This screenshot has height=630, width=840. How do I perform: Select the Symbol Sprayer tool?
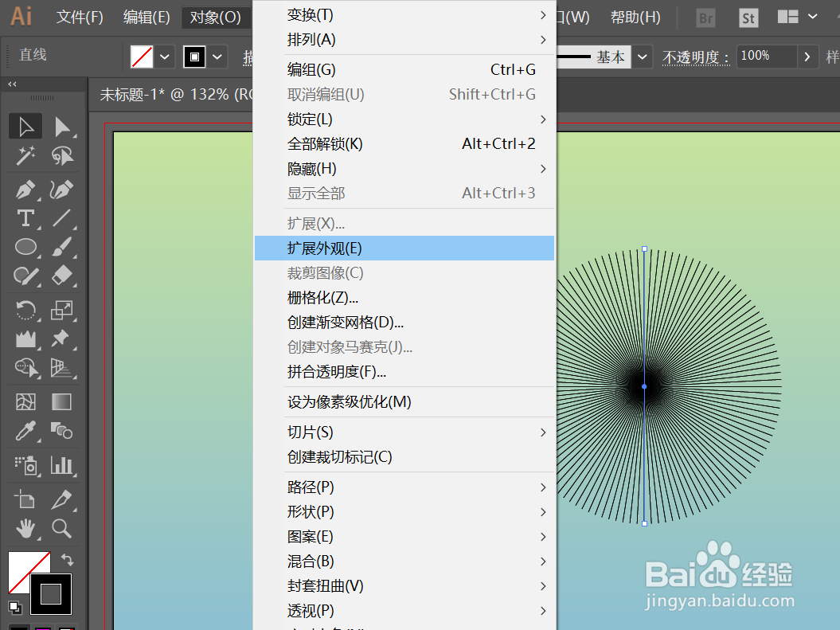pyautogui.click(x=25, y=465)
